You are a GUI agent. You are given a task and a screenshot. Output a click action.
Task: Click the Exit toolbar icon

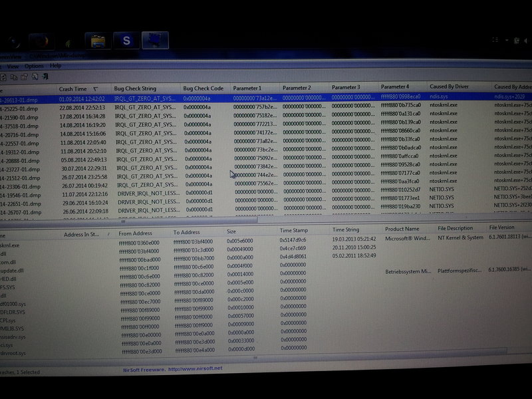pos(44,76)
